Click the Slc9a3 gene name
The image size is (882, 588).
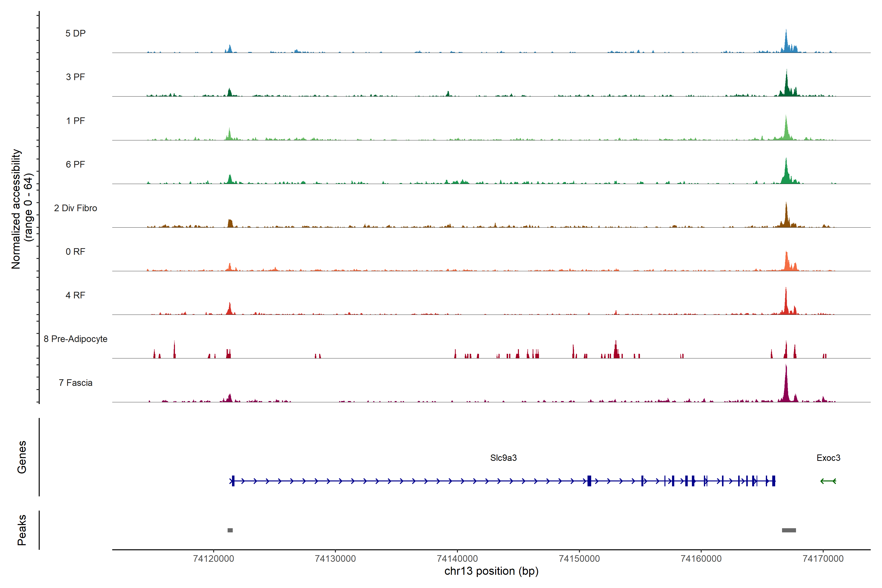503,457
